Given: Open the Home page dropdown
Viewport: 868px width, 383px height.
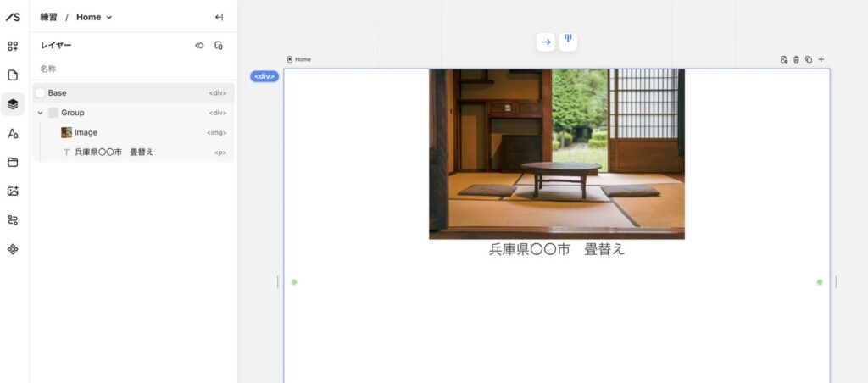Looking at the screenshot, I should point(94,17).
